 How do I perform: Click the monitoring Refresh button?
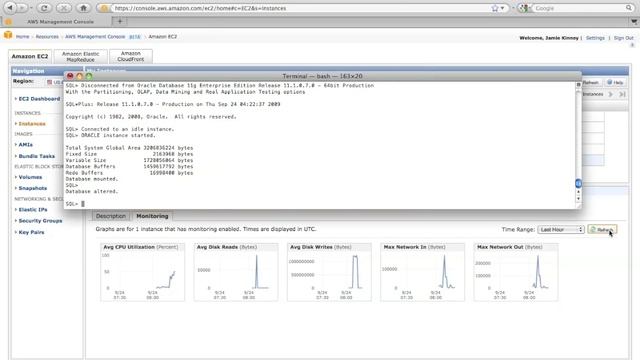coord(602,229)
